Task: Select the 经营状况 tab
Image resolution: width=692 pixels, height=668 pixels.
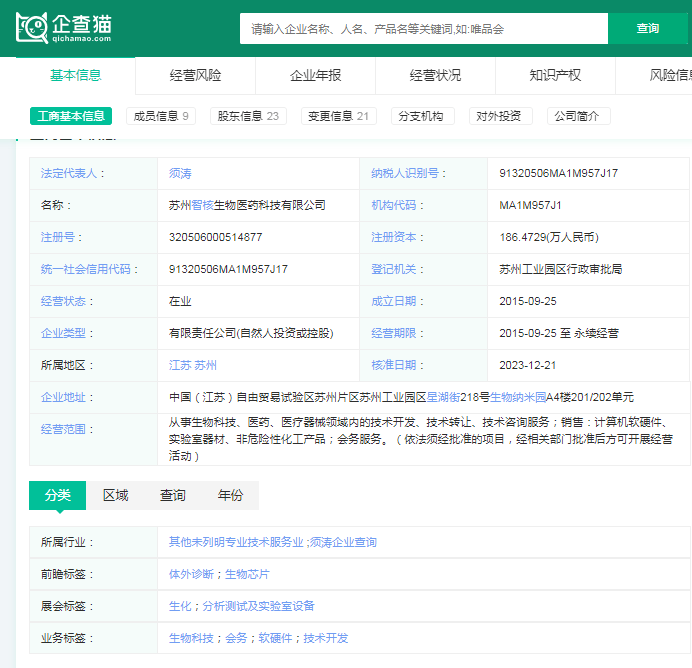Action: 435,75
